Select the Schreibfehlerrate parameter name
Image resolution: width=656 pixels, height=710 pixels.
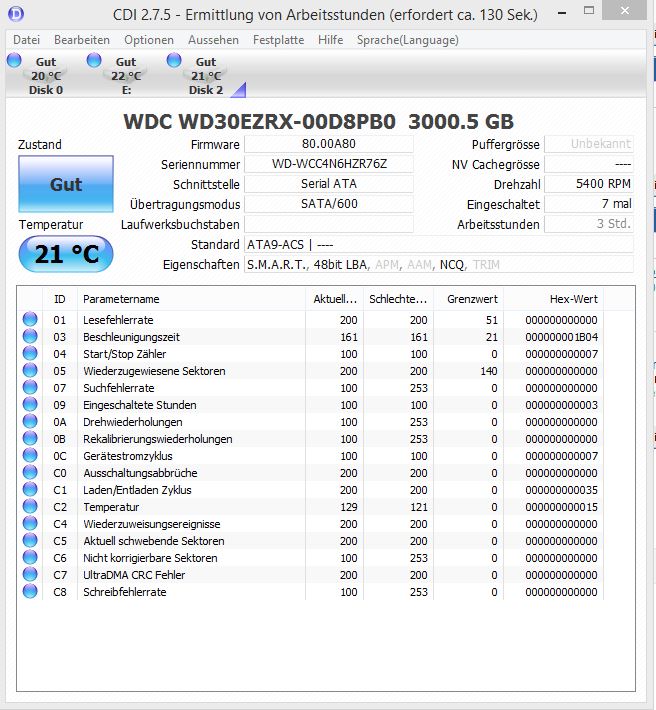coord(124,592)
